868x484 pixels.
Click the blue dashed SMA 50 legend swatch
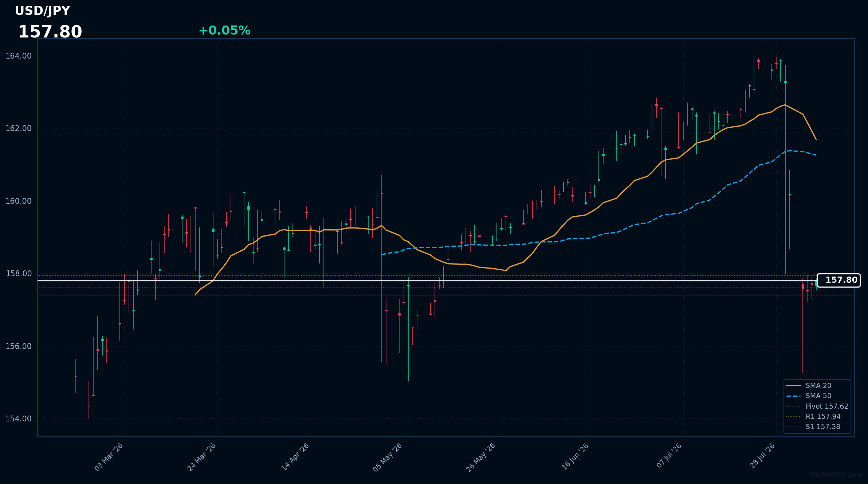[x=793, y=396]
